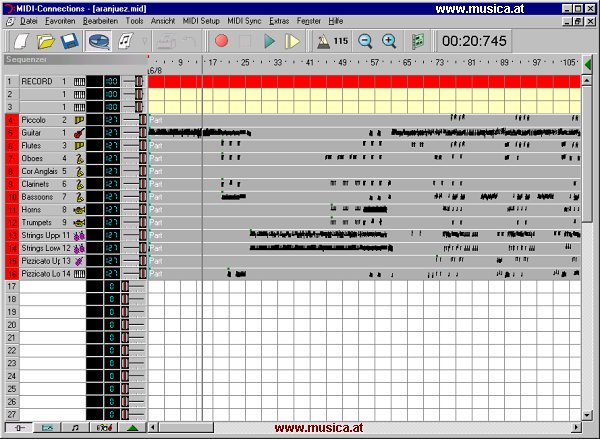Open the Favoriten menu
The width and height of the screenshot is (600, 439).
pos(60,21)
